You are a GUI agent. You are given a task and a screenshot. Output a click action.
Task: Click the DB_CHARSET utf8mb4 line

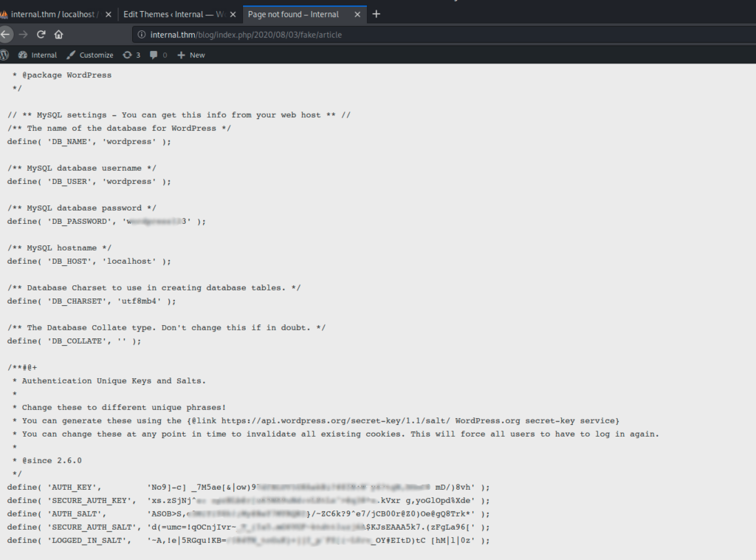pyautogui.click(x=92, y=301)
